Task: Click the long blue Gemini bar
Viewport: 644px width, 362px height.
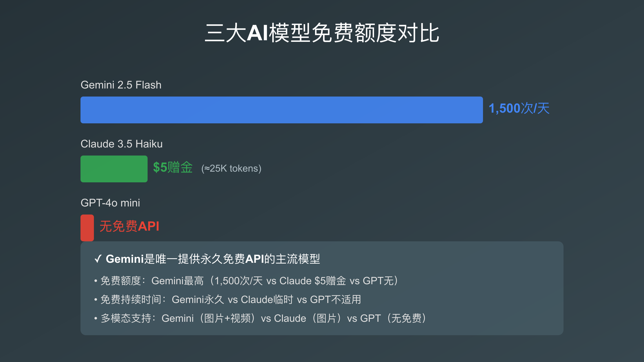Action: click(x=281, y=110)
